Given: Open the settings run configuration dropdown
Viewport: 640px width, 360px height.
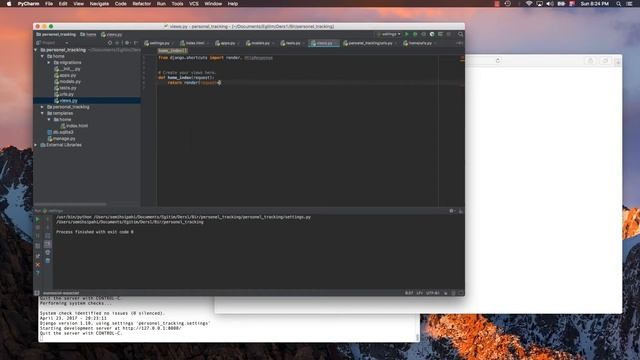Looking at the screenshot, I should point(389,34).
